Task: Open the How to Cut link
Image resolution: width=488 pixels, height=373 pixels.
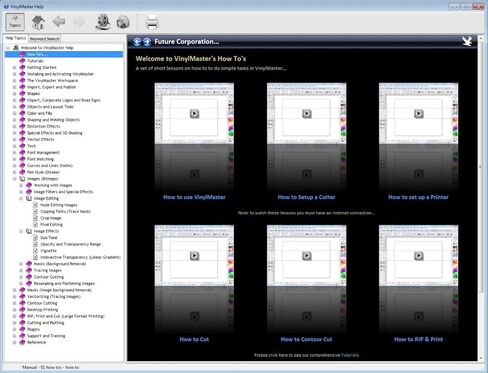Action: coord(194,339)
